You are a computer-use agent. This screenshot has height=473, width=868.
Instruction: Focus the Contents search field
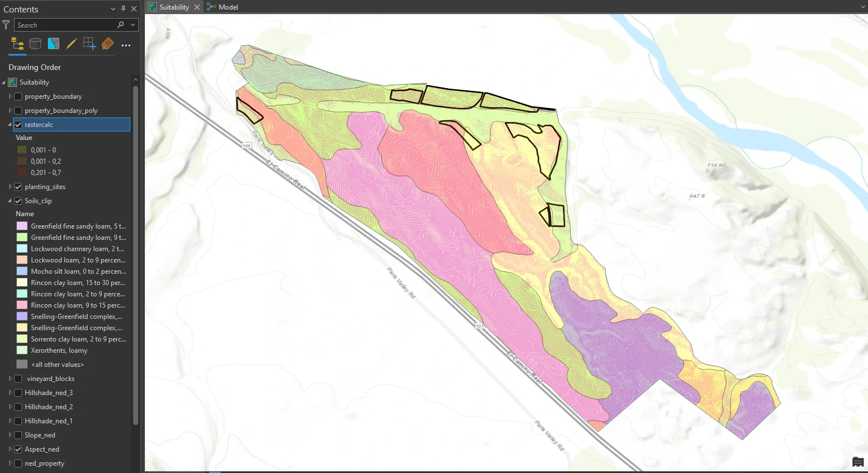tap(65, 25)
